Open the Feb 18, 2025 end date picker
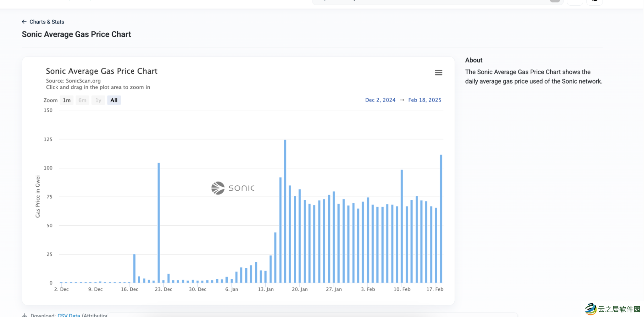This screenshot has width=644, height=317. pyautogui.click(x=425, y=100)
